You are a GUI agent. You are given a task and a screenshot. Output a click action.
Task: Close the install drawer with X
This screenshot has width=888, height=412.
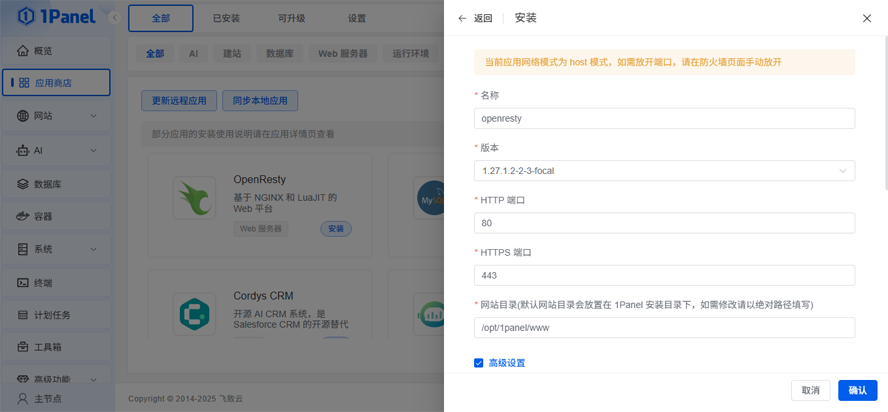pyautogui.click(x=867, y=18)
